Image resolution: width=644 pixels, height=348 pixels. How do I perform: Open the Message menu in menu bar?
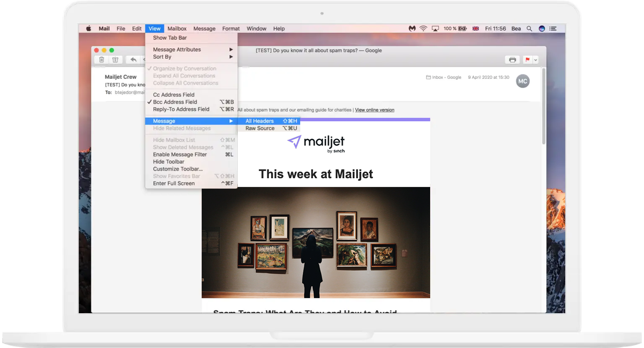click(x=204, y=29)
